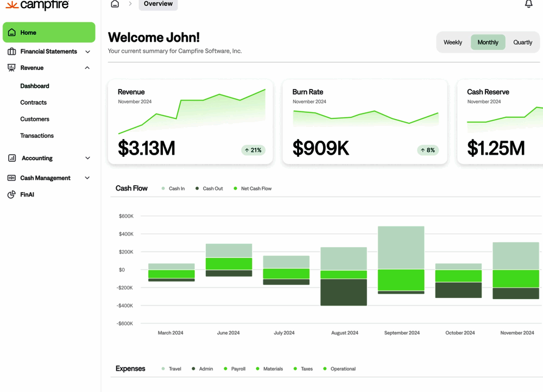Switch summary view to Weekly
543x392 pixels.
point(453,42)
